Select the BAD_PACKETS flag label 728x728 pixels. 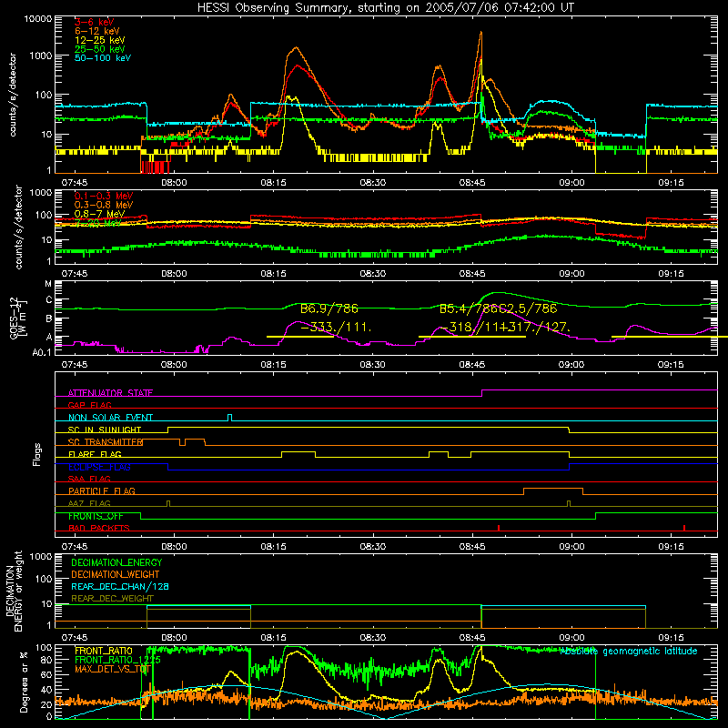point(99,528)
